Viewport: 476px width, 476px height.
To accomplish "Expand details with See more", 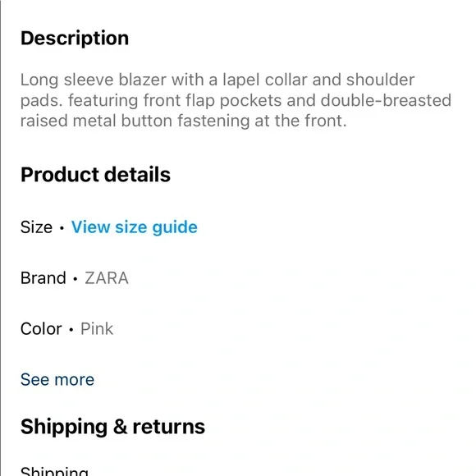I will pos(57,380).
